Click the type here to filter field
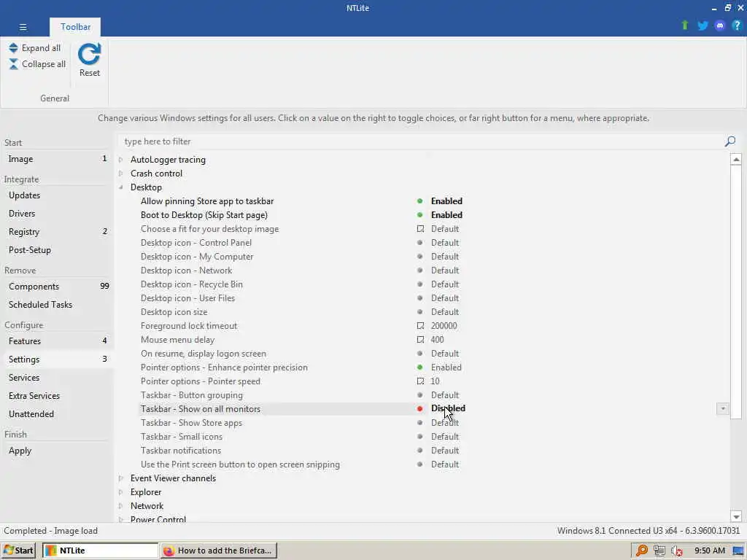This screenshot has width=747, height=560. click(419, 141)
